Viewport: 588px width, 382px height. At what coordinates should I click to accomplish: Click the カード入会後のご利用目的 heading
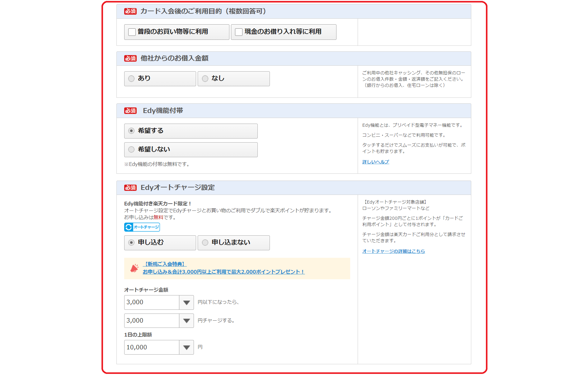pos(204,11)
